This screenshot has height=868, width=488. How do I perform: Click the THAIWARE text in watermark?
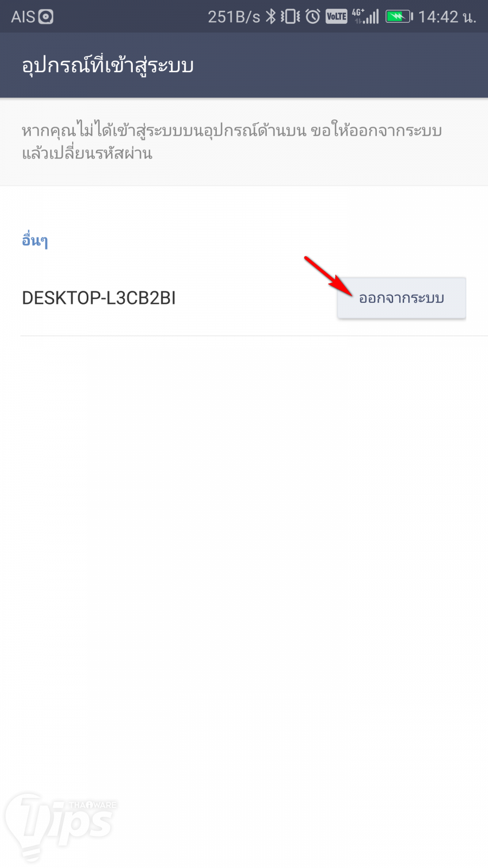[92, 805]
